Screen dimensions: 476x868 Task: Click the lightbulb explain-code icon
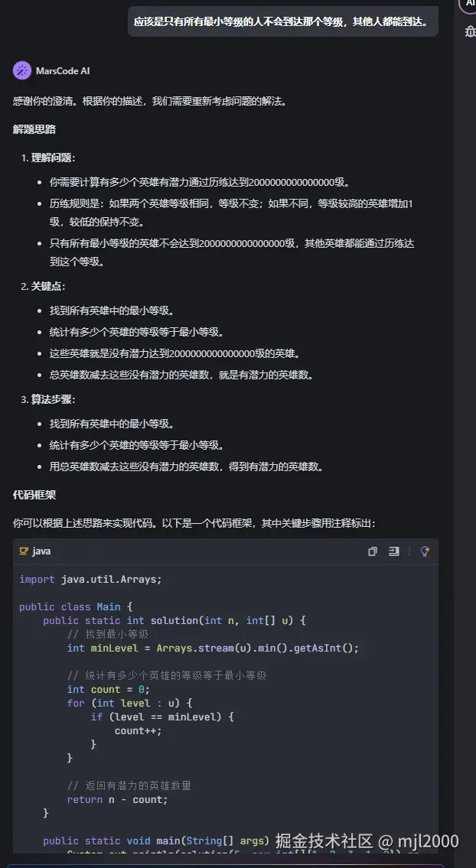pyautogui.click(x=425, y=551)
